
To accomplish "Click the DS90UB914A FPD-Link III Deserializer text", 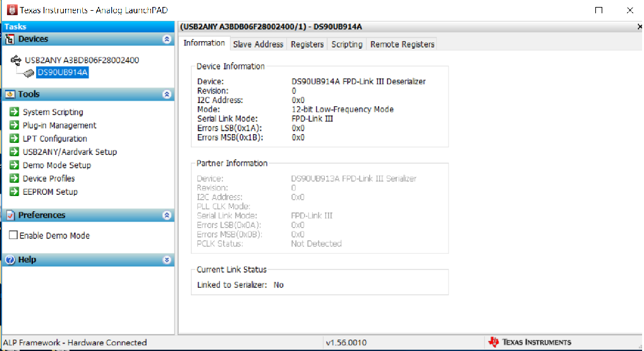I will click(x=358, y=82).
